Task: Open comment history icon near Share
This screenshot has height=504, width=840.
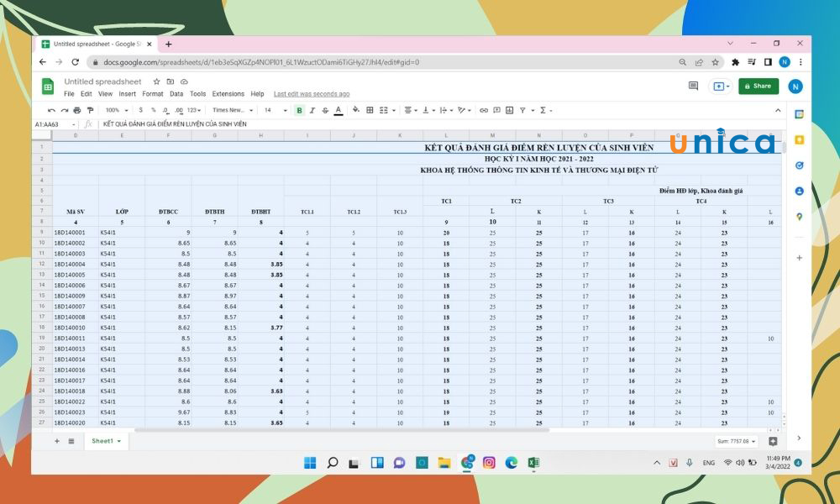Action: point(693,87)
